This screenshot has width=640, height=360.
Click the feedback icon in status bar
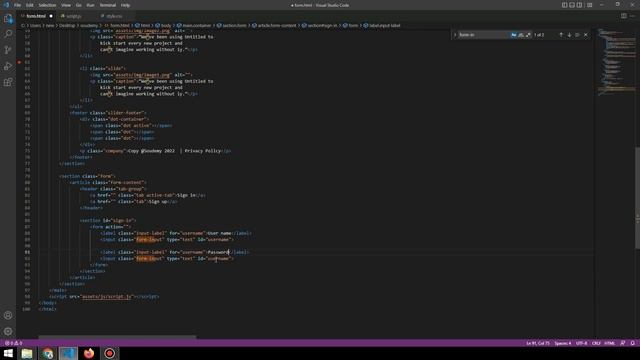pyautogui.click(x=622, y=343)
